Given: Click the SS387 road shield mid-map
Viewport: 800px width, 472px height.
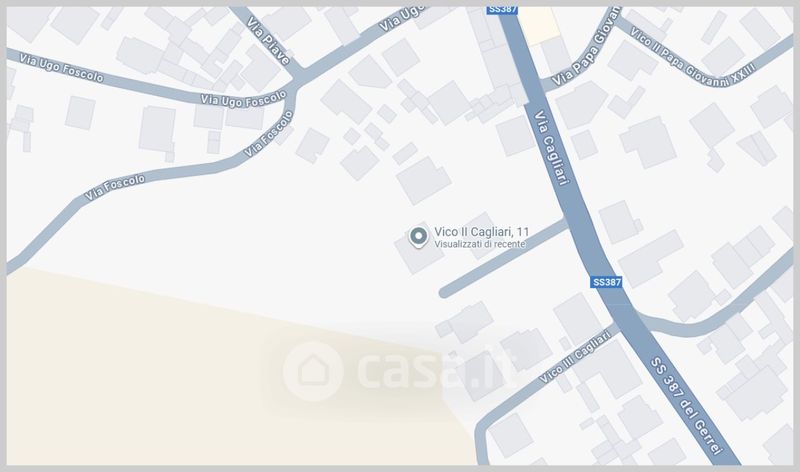Looking at the screenshot, I should [607, 282].
